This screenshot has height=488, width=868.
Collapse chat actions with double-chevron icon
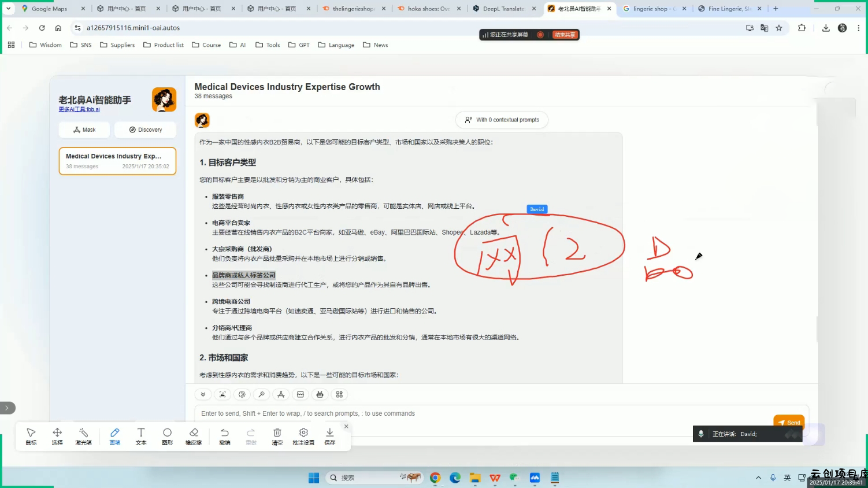(x=203, y=394)
